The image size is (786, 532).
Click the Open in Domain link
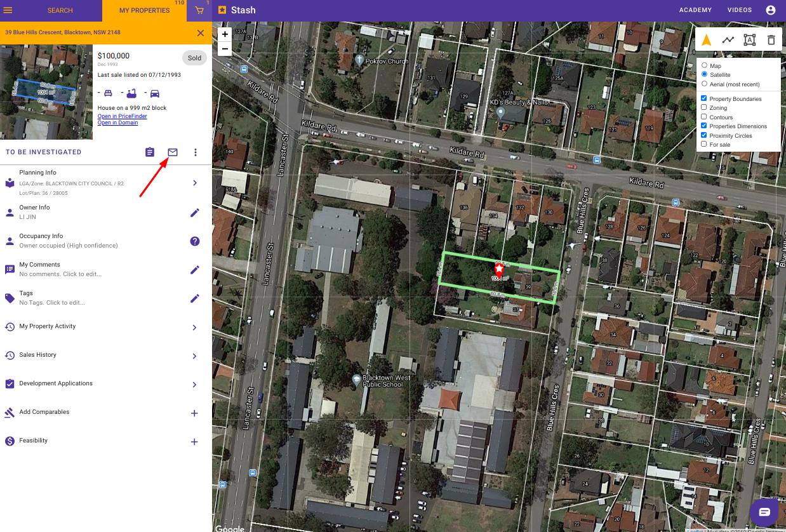point(117,123)
